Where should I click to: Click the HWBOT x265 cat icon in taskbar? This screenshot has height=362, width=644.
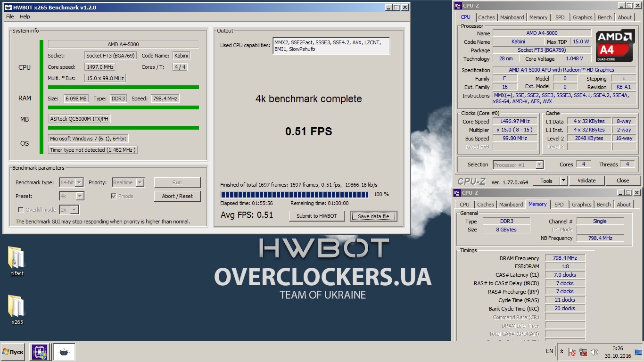(64, 352)
